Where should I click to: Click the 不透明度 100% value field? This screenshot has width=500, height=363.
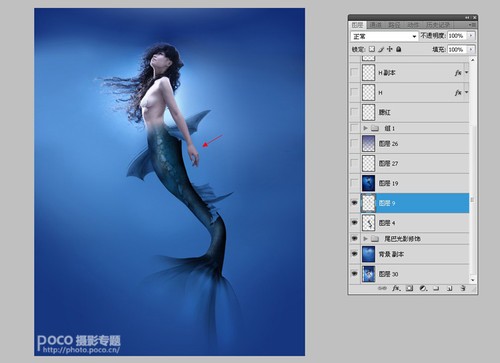457,36
